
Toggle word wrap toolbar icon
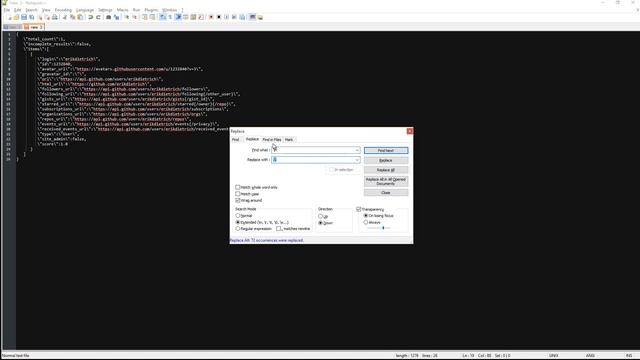162,17
